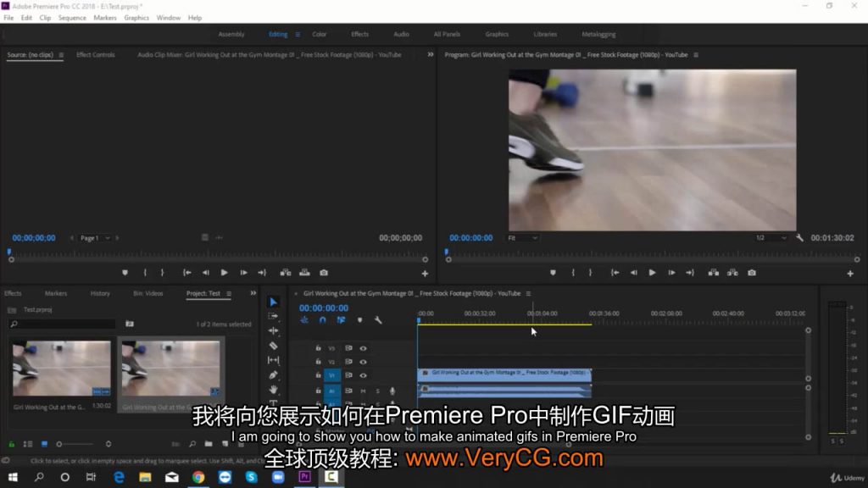Viewport: 868px width, 488px height.
Task: Open the Markers menu
Action: tap(104, 18)
